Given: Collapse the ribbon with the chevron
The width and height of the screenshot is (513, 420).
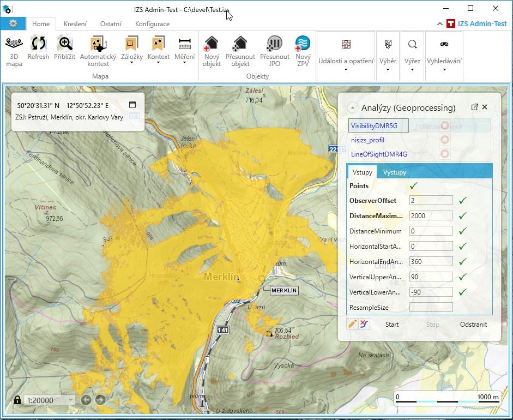Looking at the screenshot, I should (440, 23).
